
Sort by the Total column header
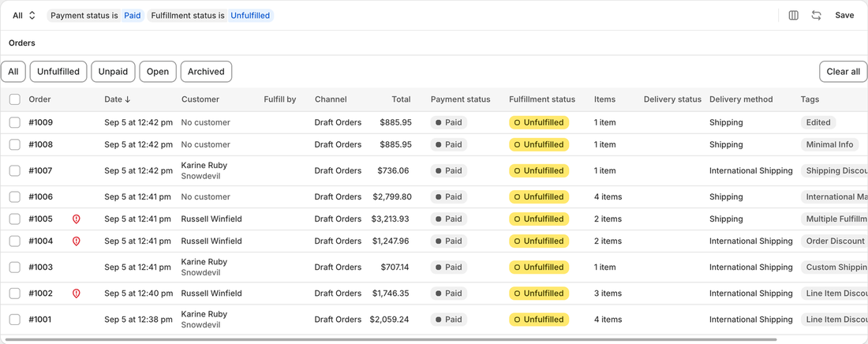point(402,99)
